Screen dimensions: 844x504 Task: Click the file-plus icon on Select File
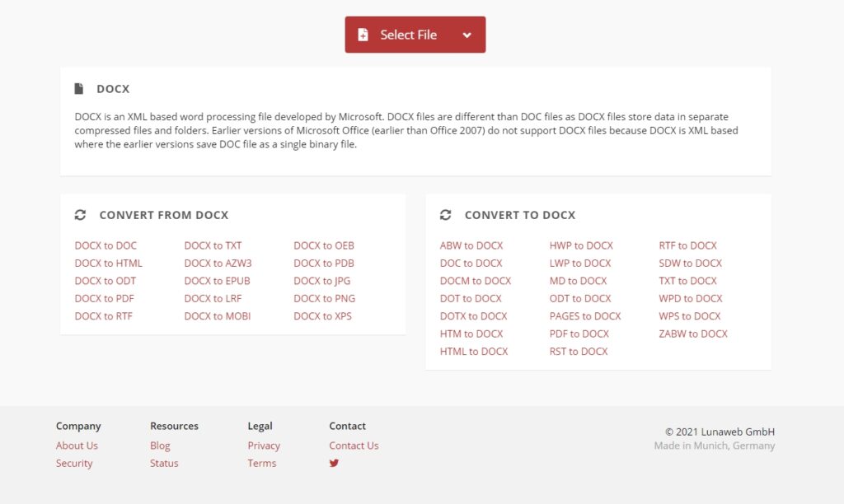pyautogui.click(x=363, y=35)
